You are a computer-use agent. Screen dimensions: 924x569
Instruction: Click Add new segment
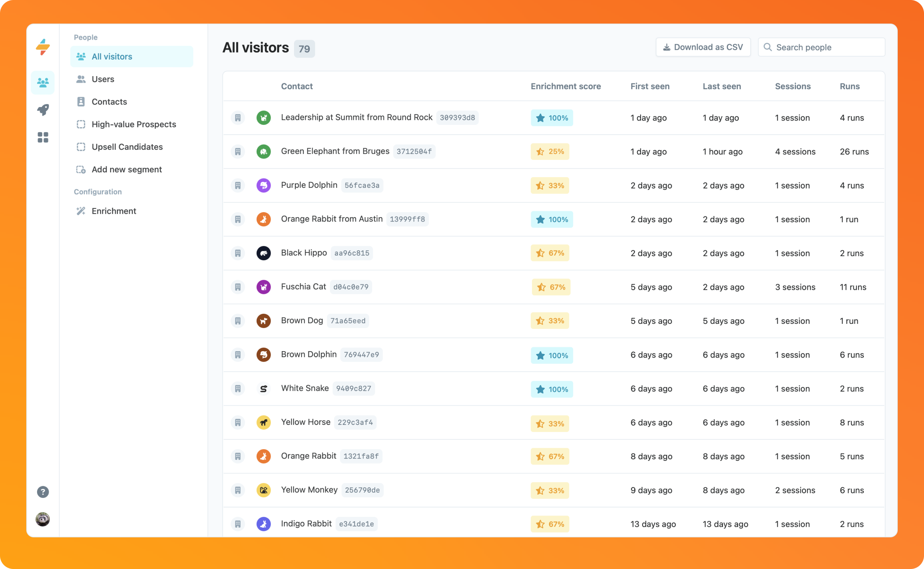(127, 169)
